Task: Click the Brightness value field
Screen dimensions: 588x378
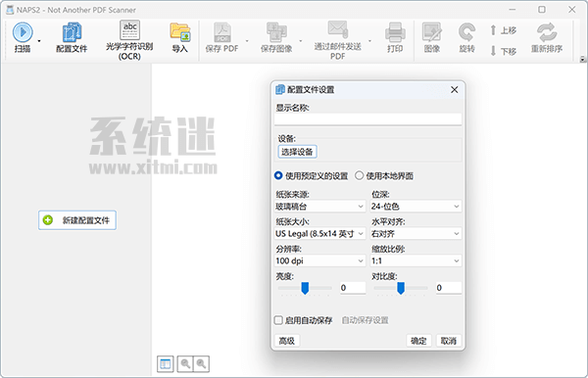Action: click(353, 288)
